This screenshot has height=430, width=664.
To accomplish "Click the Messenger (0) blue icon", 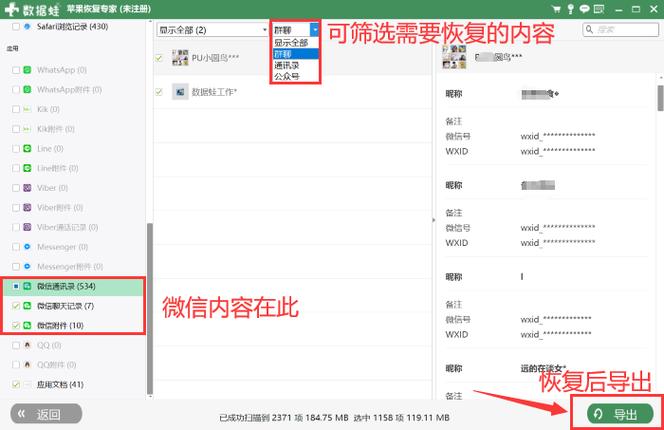I will pyautogui.click(x=27, y=247).
